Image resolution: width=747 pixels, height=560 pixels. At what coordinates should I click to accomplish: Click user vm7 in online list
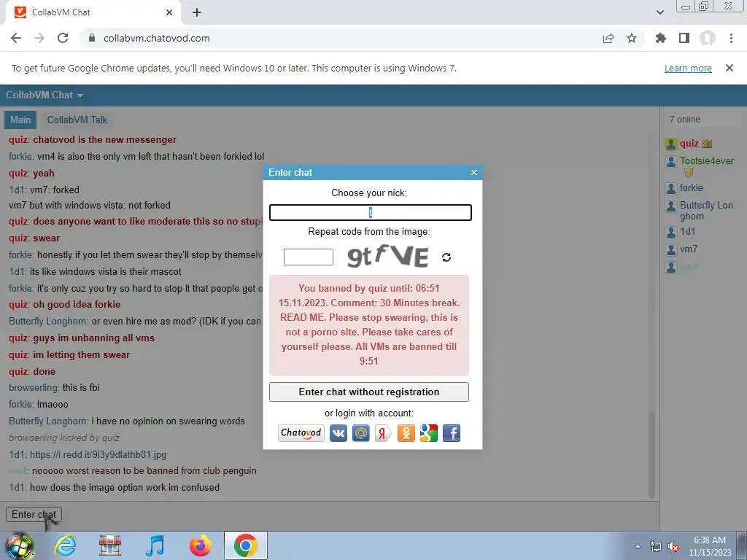point(689,249)
